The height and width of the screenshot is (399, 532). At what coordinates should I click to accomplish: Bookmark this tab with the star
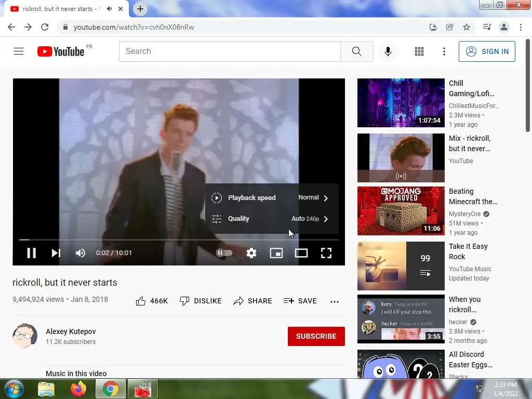coord(467,27)
